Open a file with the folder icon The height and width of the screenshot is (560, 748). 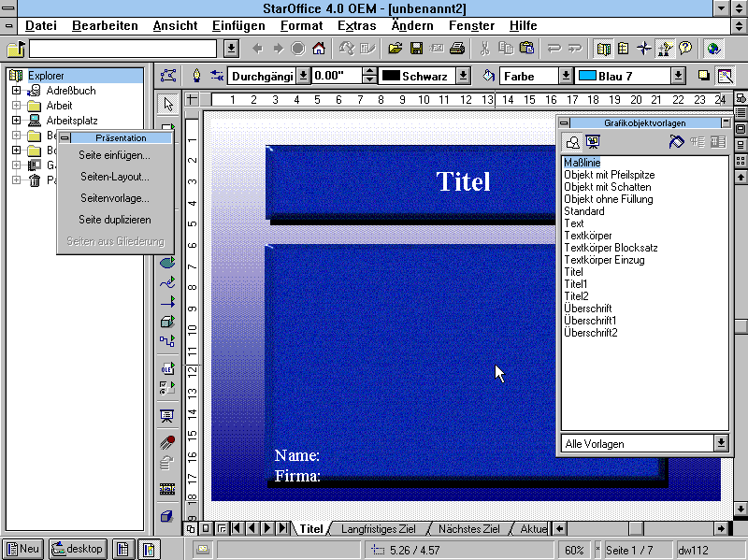click(x=395, y=49)
